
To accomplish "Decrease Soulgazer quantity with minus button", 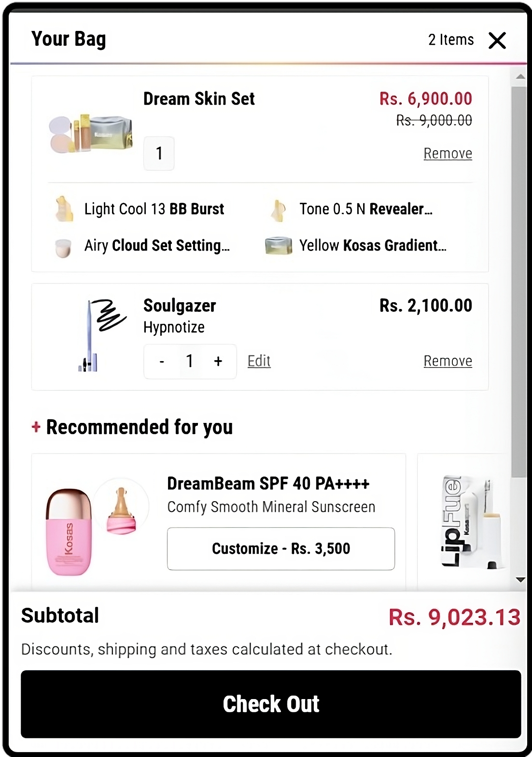I will [x=162, y=361].
